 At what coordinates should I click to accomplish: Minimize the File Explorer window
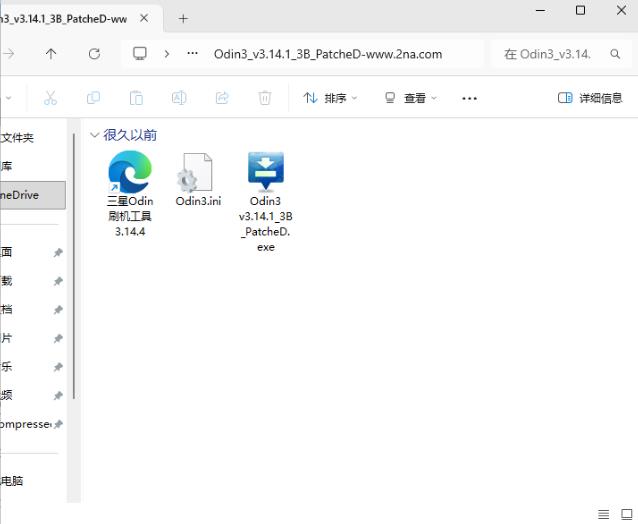[x=541, y=10]
